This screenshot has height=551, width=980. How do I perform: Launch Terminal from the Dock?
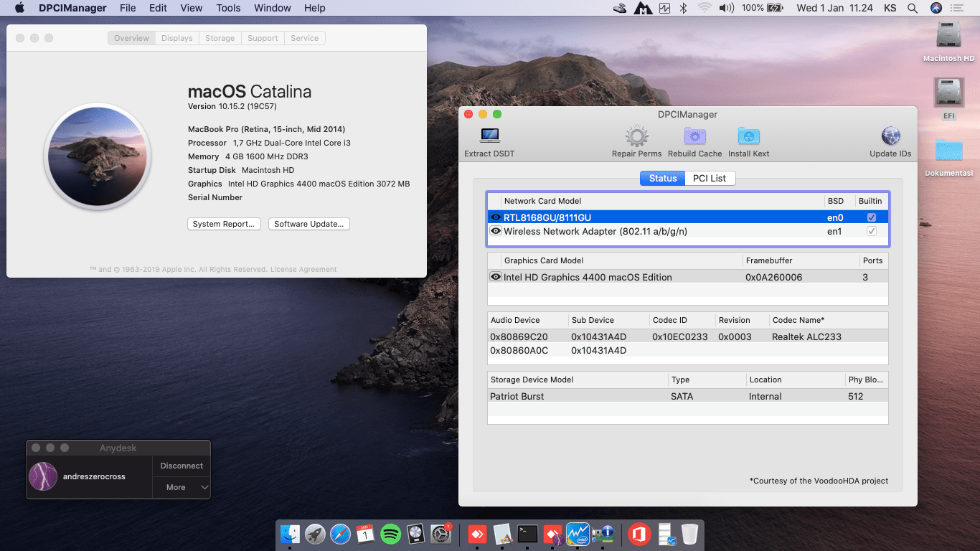point(527,534)
